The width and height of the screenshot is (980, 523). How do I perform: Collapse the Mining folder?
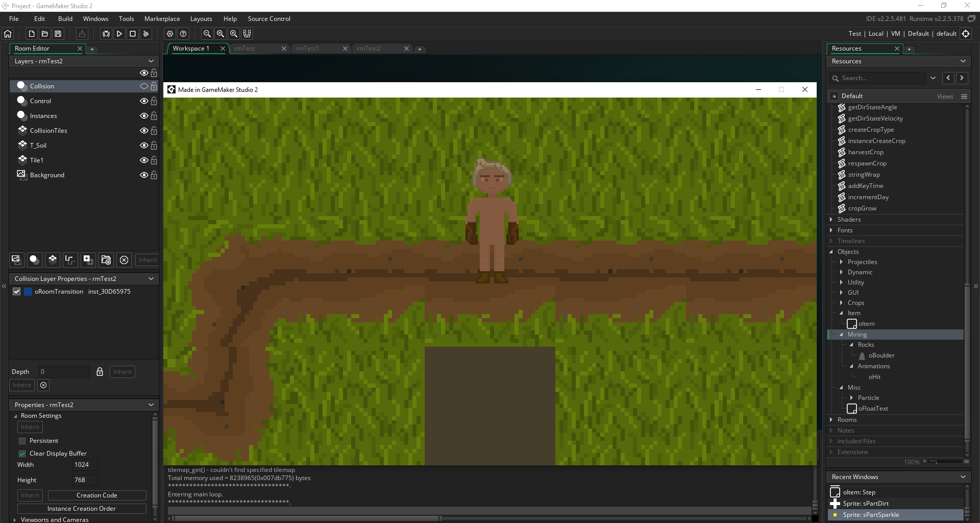pos(841,335)
